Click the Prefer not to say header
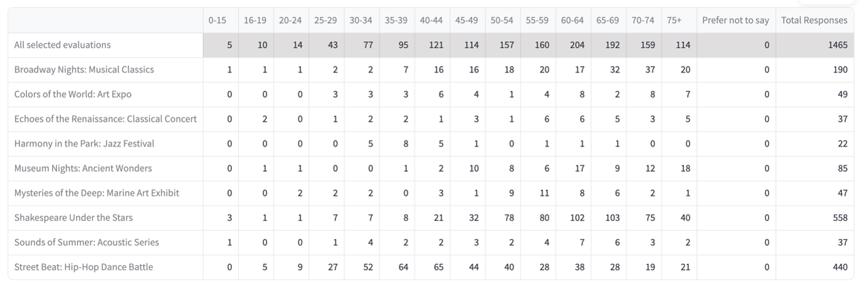The height and width of the screenshot is (293, 868). click(x=735, y=20)
